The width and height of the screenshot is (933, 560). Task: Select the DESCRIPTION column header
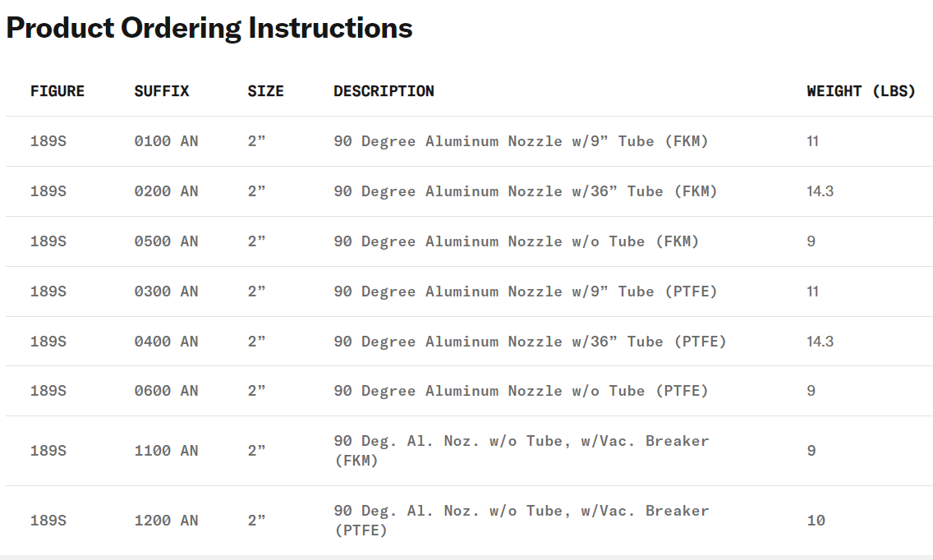384,91
